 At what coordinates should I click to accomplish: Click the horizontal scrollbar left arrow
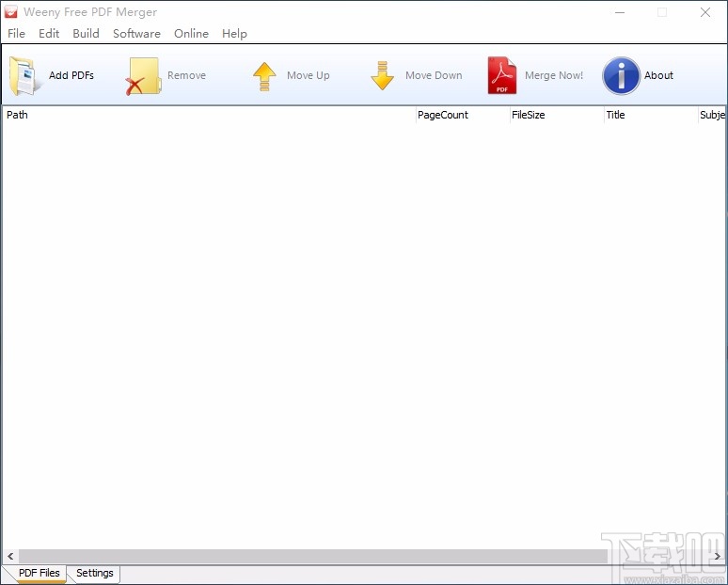10,556
